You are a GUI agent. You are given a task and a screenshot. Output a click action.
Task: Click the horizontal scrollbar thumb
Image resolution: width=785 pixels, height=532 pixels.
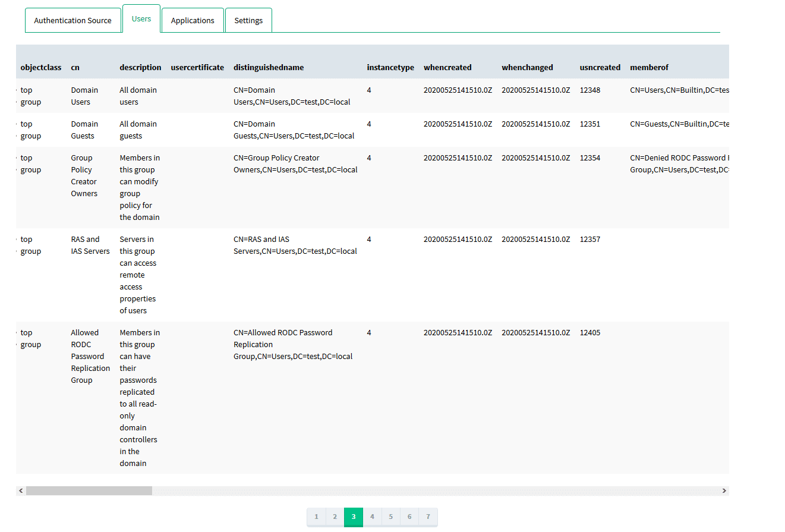[x=89, y=491]
